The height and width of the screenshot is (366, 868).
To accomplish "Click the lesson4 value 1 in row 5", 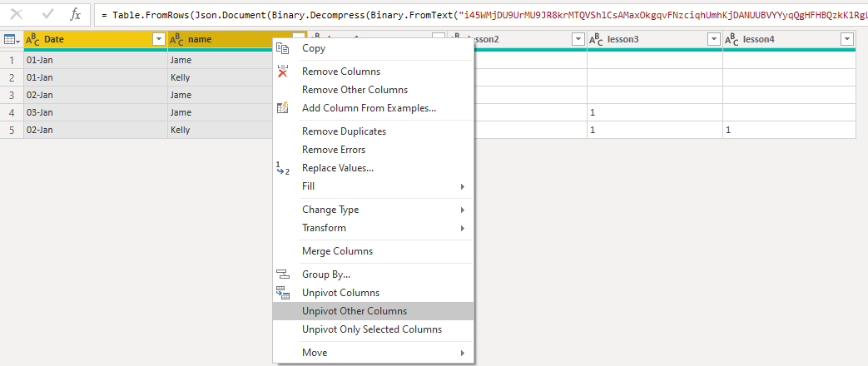I will [789, 130].
